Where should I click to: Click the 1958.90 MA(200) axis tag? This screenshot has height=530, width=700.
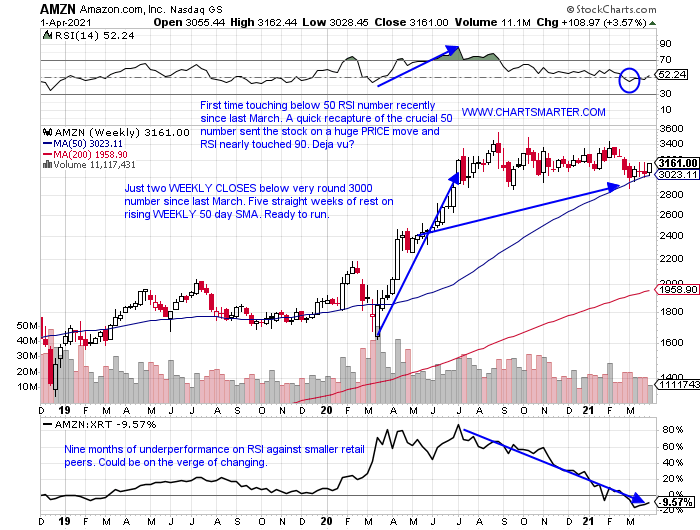677,290
